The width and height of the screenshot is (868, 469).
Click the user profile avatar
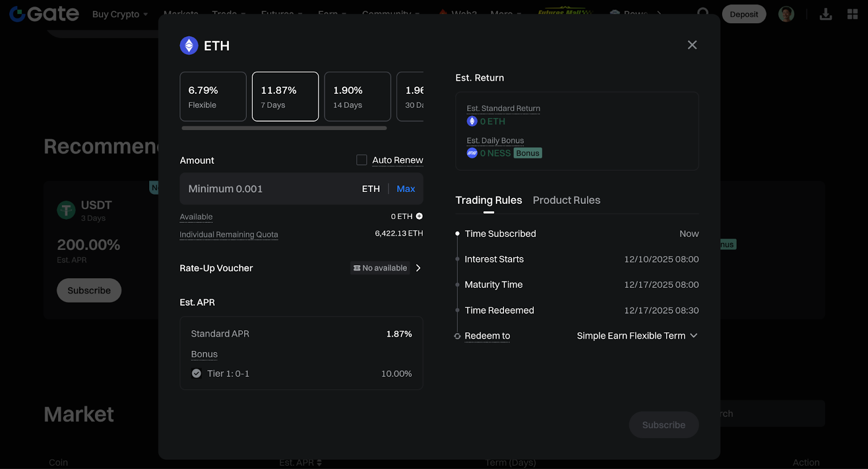click(x=786, y=14)
